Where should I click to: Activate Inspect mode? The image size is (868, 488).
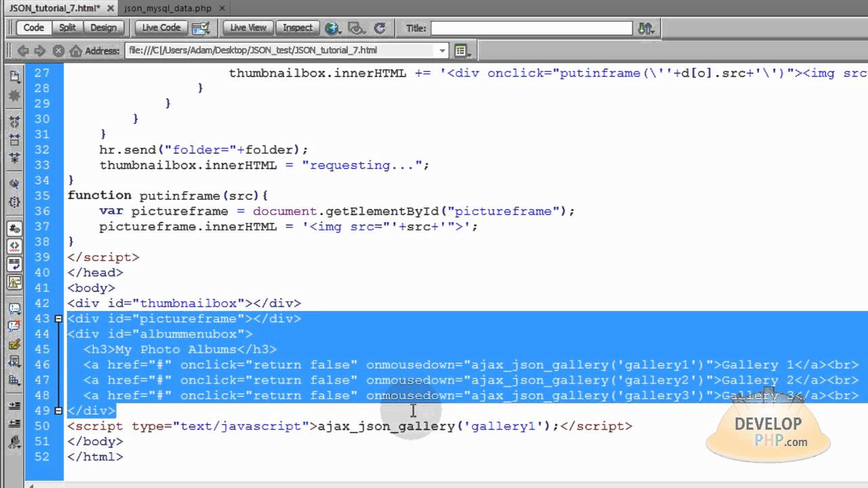pyautogui.click(x=297, y=28)
